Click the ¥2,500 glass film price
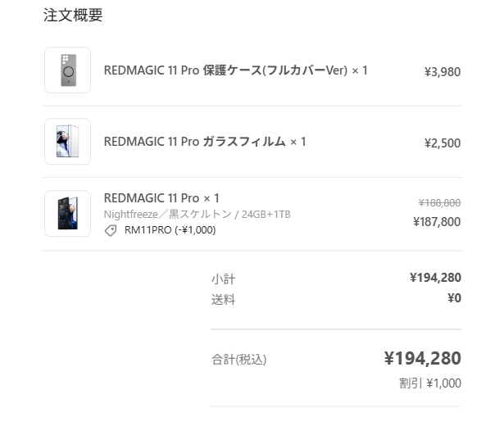504x426 pixels. click(x=442, y=143)
